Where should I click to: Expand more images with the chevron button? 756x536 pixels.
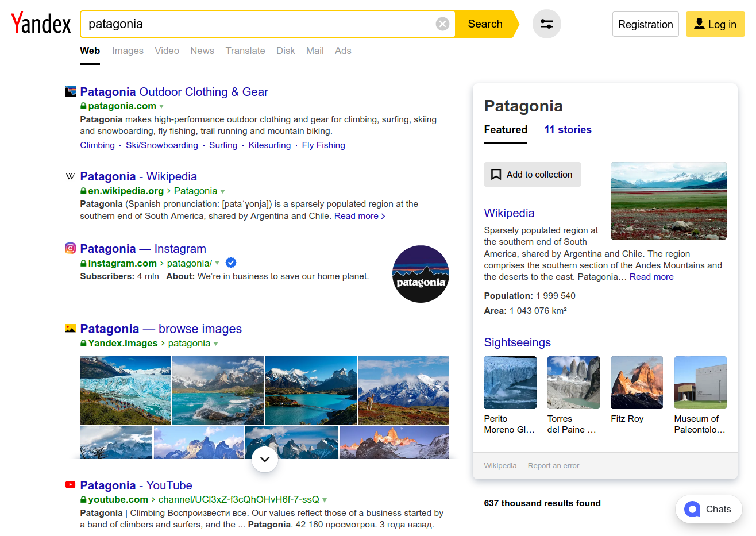click(x=265, y=459)
